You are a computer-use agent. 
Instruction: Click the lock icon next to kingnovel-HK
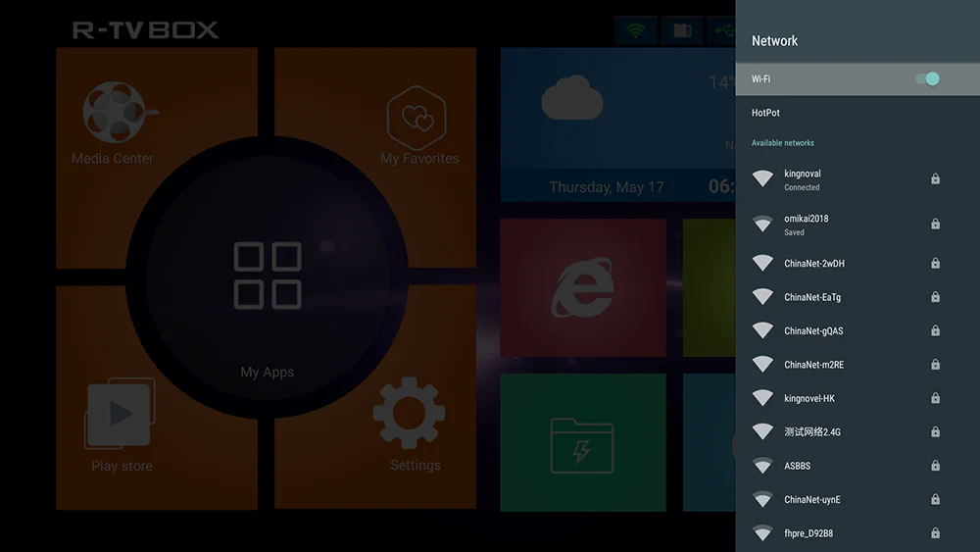935,398
